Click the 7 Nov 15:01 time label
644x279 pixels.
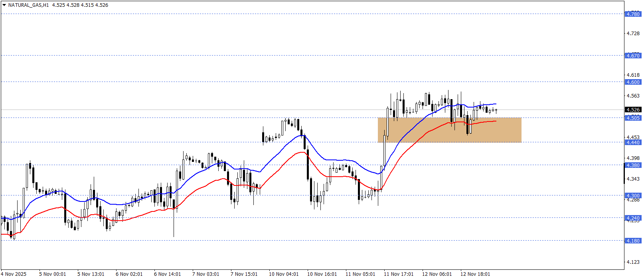(x=244, y=274)
